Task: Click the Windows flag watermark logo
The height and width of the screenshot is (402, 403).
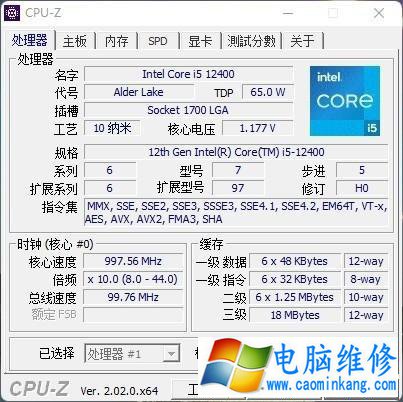Action: [237, 365]
